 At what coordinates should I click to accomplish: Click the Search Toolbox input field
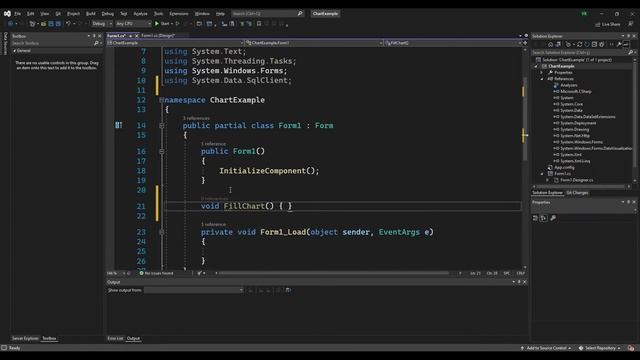[52, 43]
